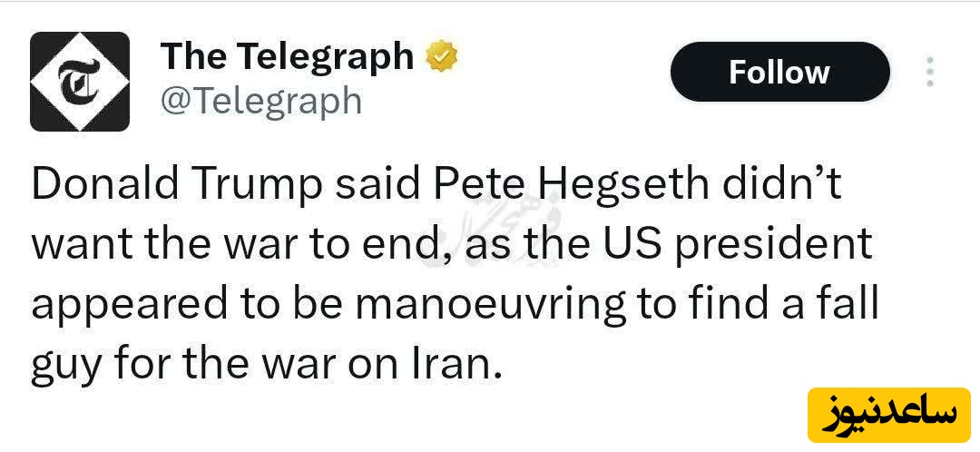This screenshot has width=980, height=452.
Task: Open The Telegraph display name link
Action: pyautogui.click(x=288, y=57)
